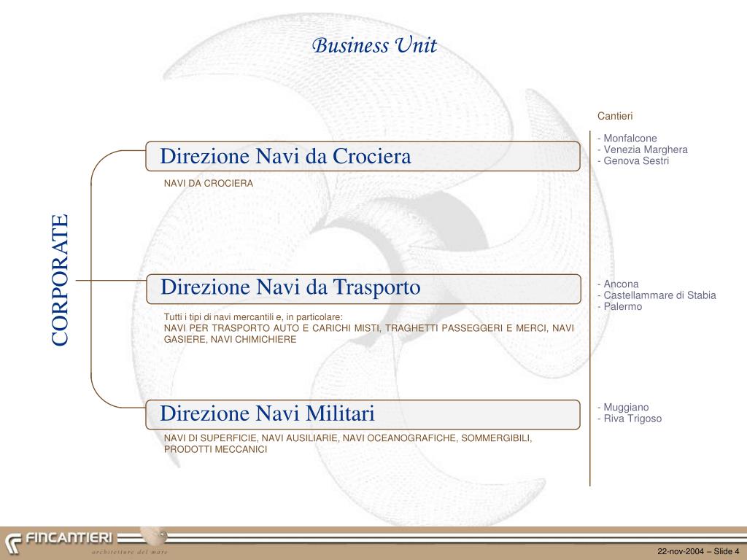Click the '22-nov-2004 – Slide 4' footer
The image size is (747, 560).
click(x=698, y=551)
